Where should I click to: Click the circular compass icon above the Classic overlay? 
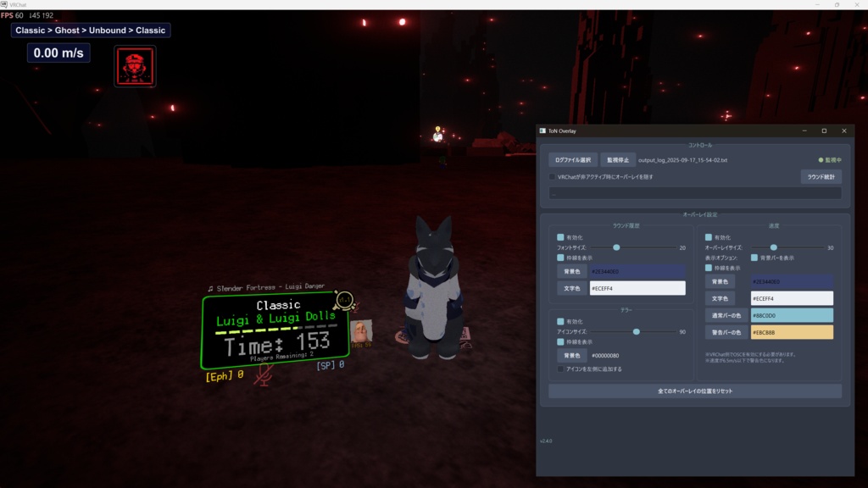344,302
